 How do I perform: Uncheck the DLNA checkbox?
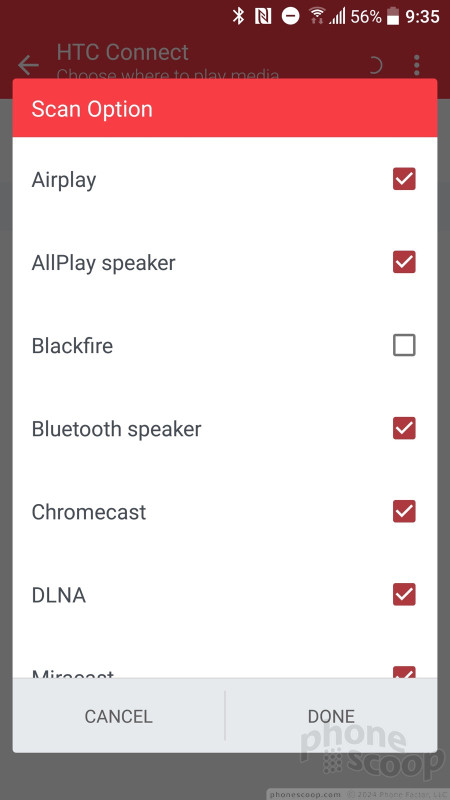pos(404,595)
